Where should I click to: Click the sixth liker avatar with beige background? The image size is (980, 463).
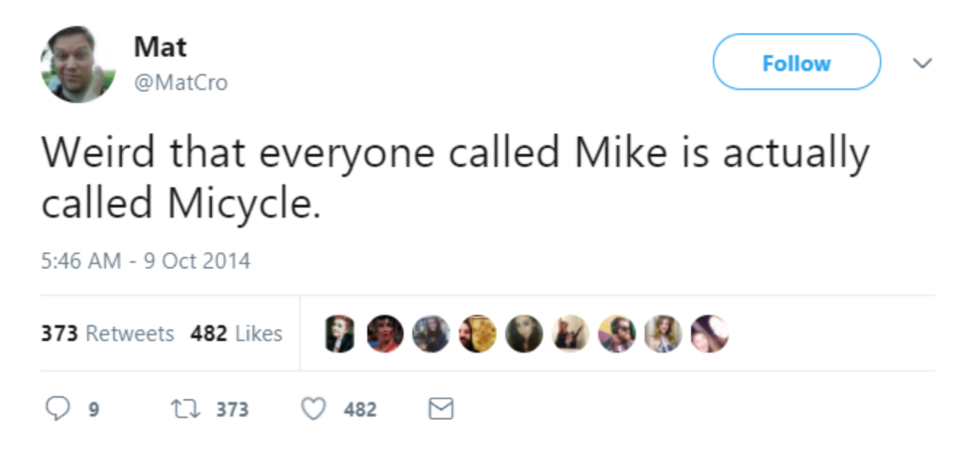point(571,334)
